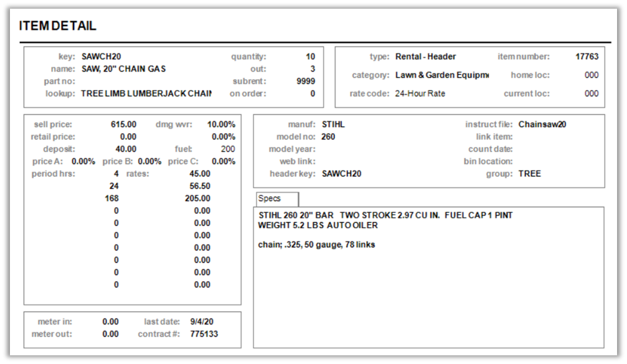This screenshot has height=364, width=627.
Task: Click the contract # 775133
Action: (x=204, y=334)
